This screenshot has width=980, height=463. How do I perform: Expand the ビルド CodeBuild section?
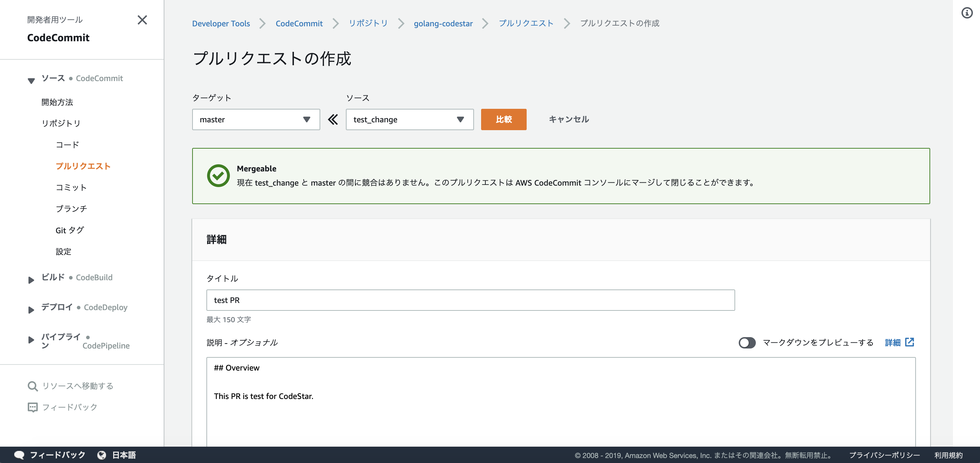[31, 280]
